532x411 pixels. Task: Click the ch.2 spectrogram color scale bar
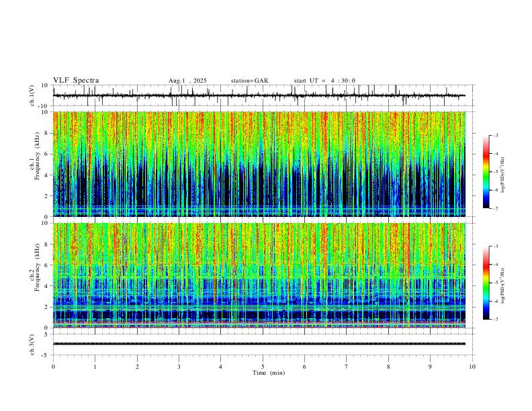(x=486, y=283)
